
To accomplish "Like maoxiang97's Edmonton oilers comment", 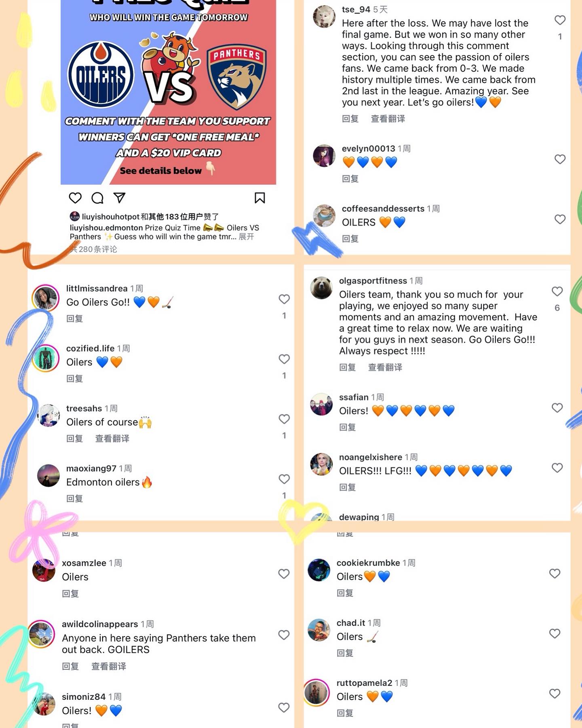I will (x=284, y=479).
